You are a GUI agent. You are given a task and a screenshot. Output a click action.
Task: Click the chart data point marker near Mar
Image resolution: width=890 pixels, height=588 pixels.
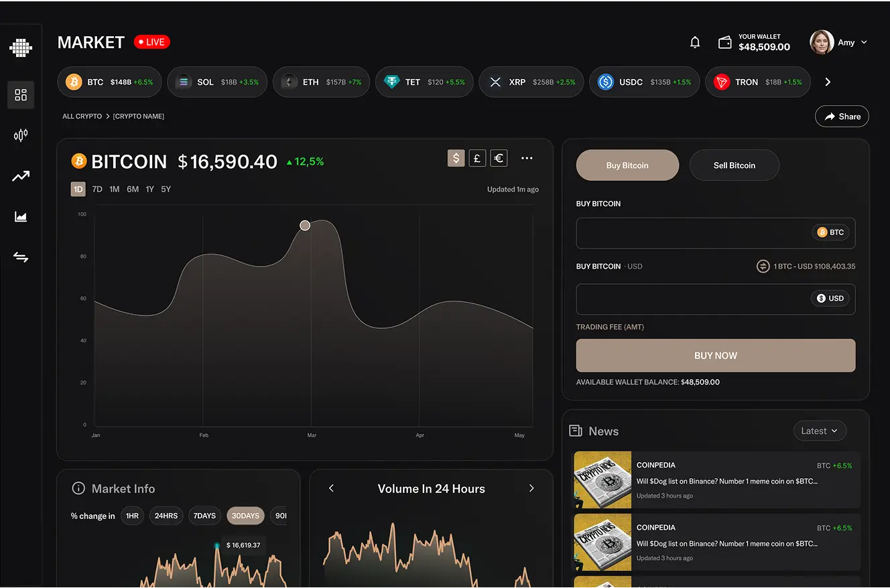tap(305, 226)
